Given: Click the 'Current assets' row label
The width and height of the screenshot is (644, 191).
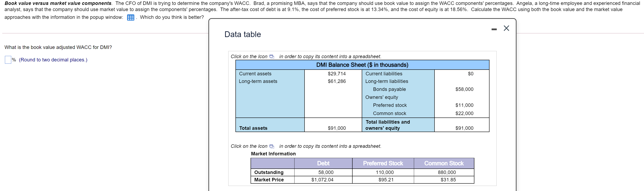Looking at the screenshot, I should click(255, 74).
